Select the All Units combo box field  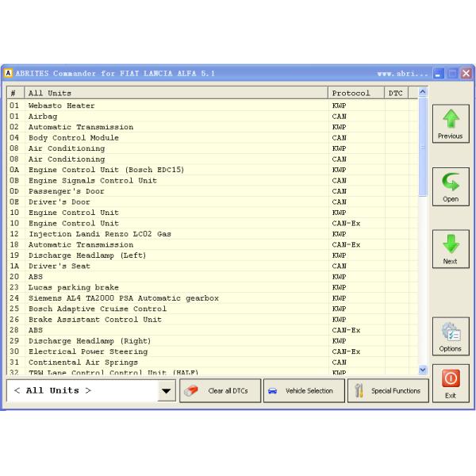(82, 391)
